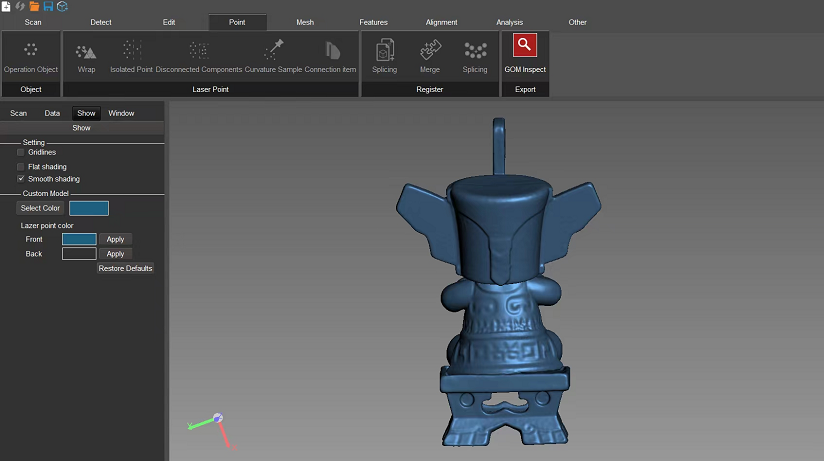Select the Operation Object tool
The height and width of the screenshot is (461, 824).
30,57
